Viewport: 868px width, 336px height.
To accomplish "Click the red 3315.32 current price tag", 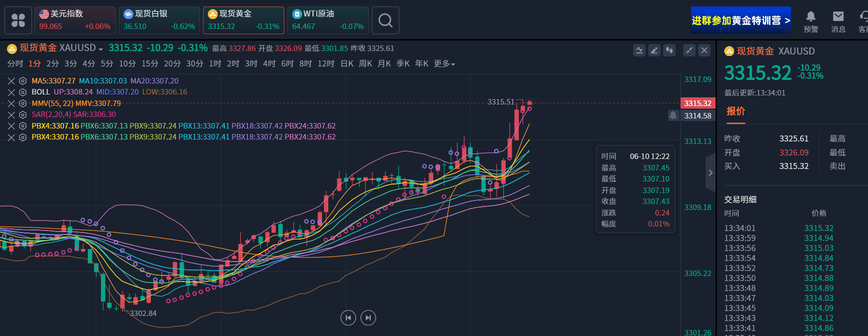I will (x=698, y=103).
